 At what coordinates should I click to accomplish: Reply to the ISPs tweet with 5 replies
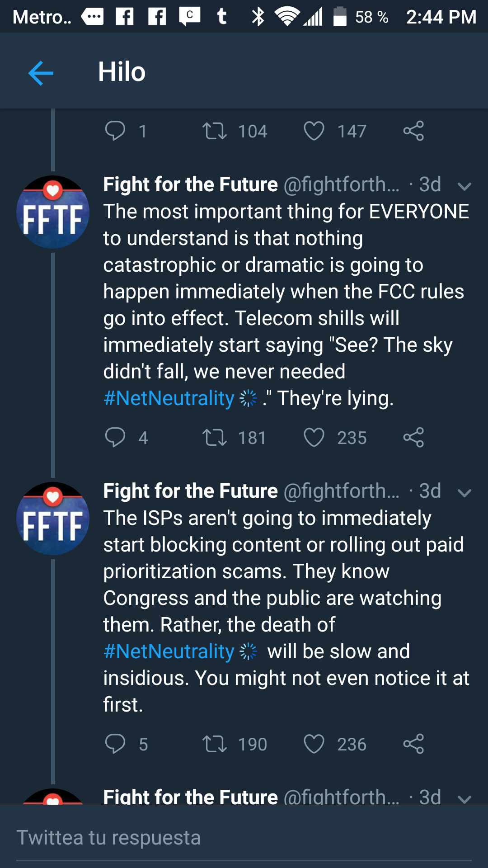[115, 744]
